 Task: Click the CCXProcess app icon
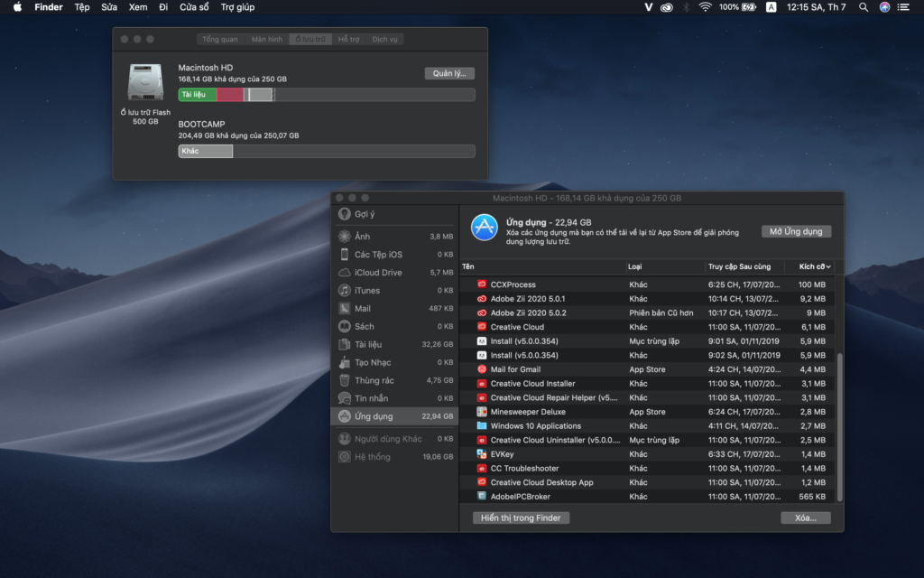click(x=482, y=284)
